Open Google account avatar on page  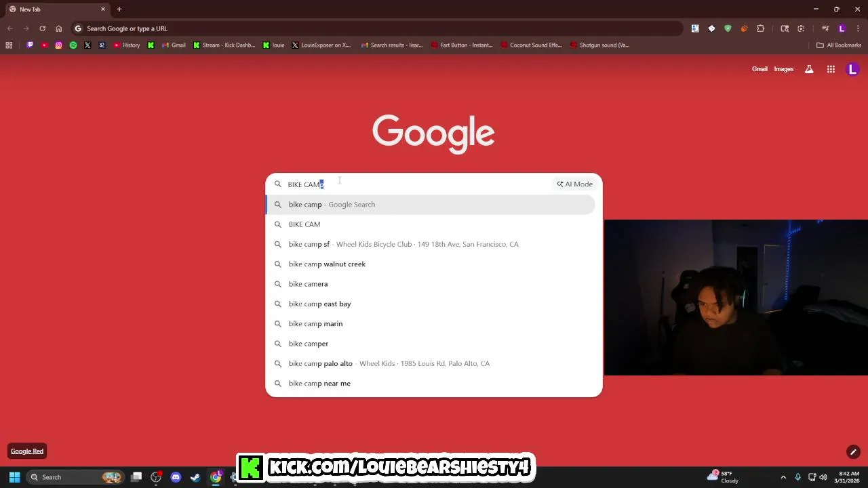(852, 69)
